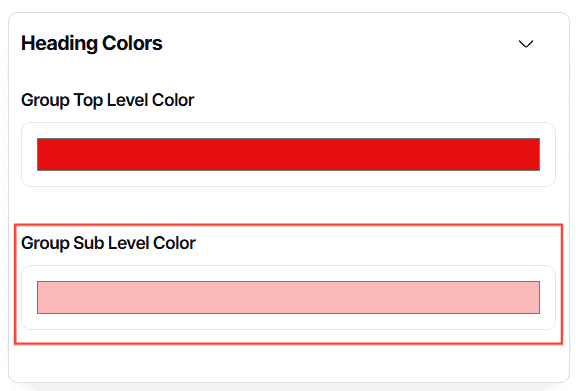Screen dimensions: 576x391
Task: Click the solid red color bar
Action: click(x=288, y=154)
